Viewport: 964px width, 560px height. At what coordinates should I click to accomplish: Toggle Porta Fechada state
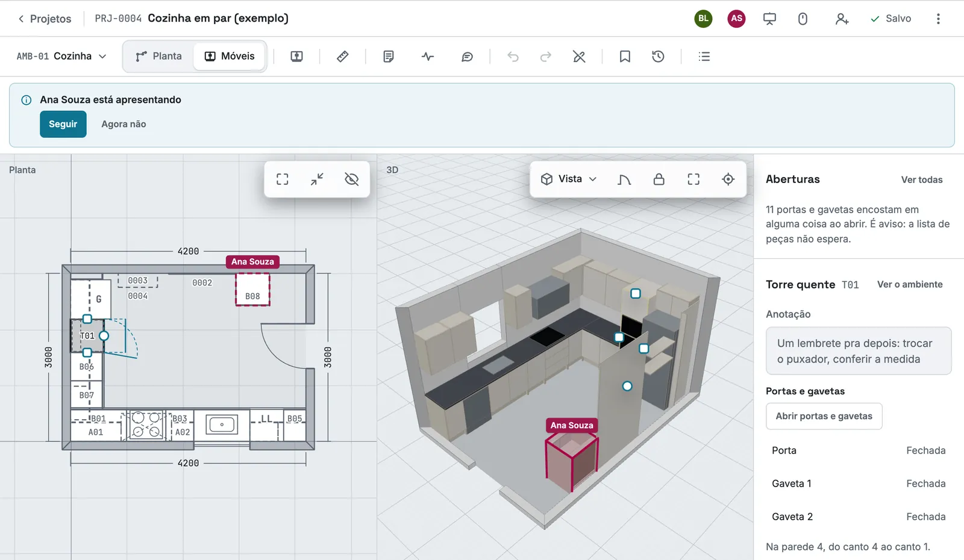(859, 450)
